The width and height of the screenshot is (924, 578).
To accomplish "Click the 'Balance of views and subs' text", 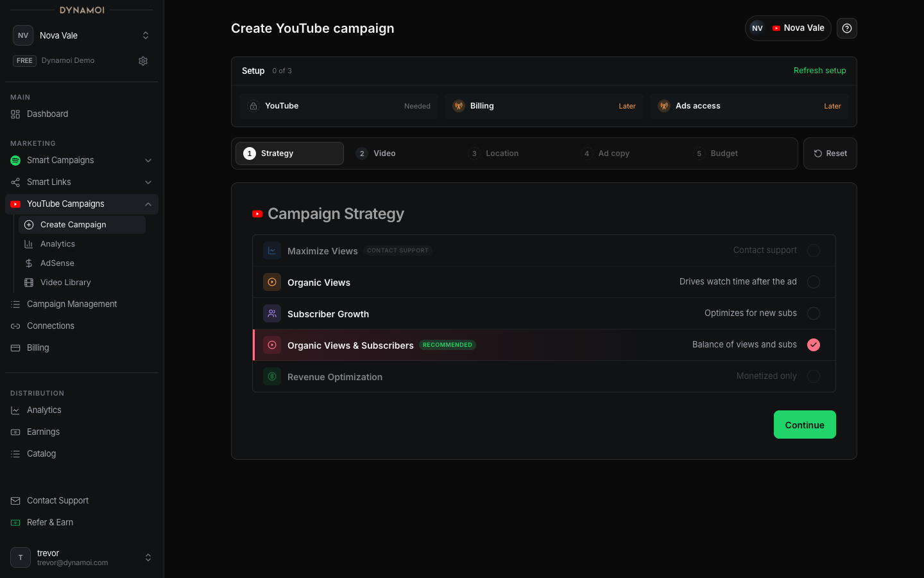I will point(744,345).
